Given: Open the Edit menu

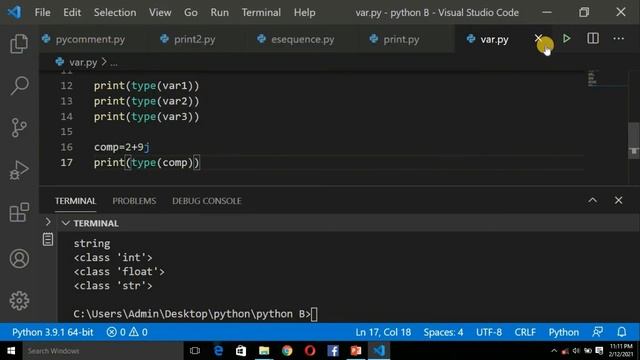Looking at the screenshot, I should (72, 13).
